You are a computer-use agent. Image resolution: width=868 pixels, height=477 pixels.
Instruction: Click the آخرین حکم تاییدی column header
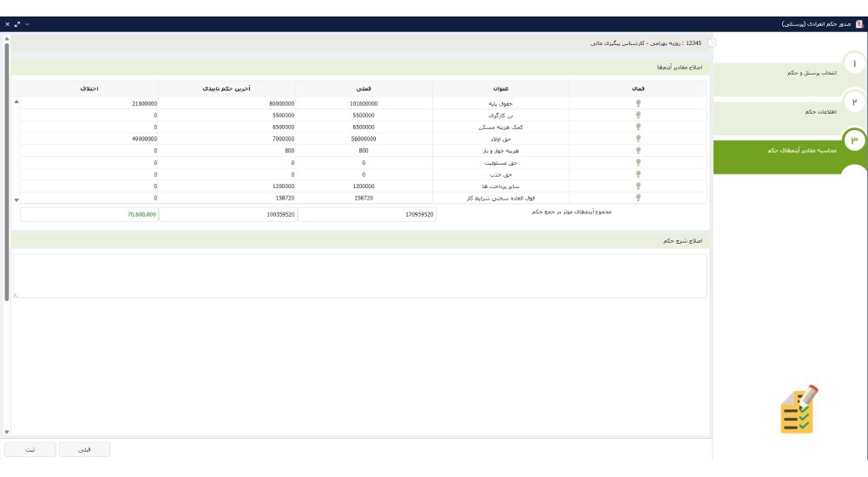point(227,88)
